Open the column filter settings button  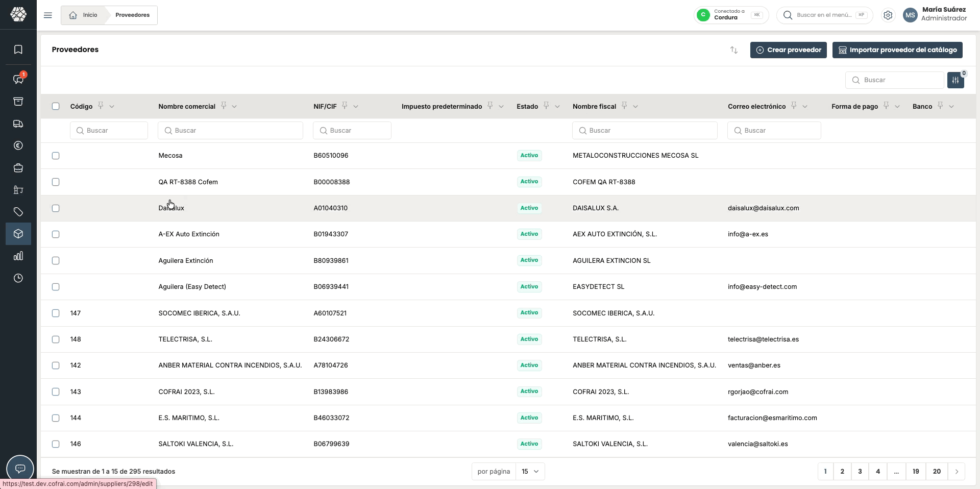[955, 80]
